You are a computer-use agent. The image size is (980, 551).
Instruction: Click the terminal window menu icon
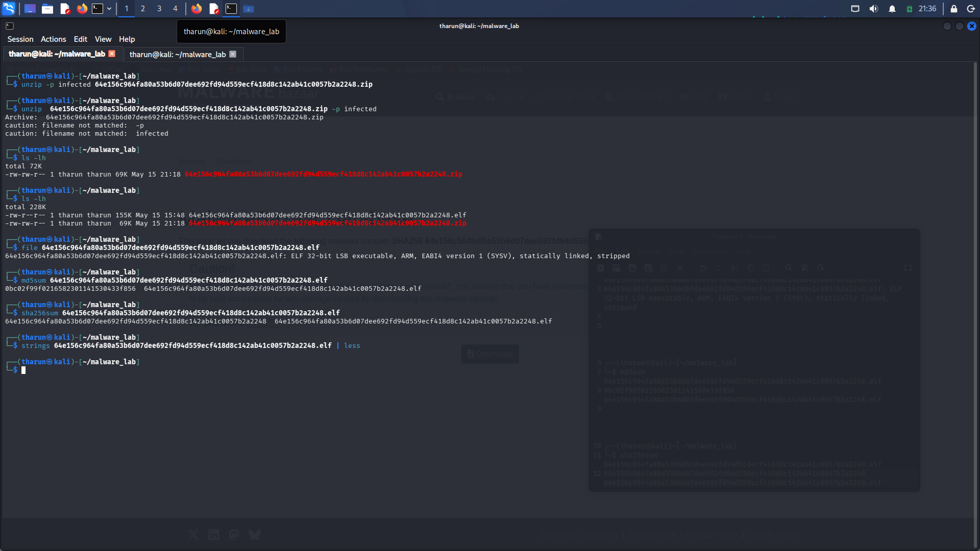click(10, 26)
